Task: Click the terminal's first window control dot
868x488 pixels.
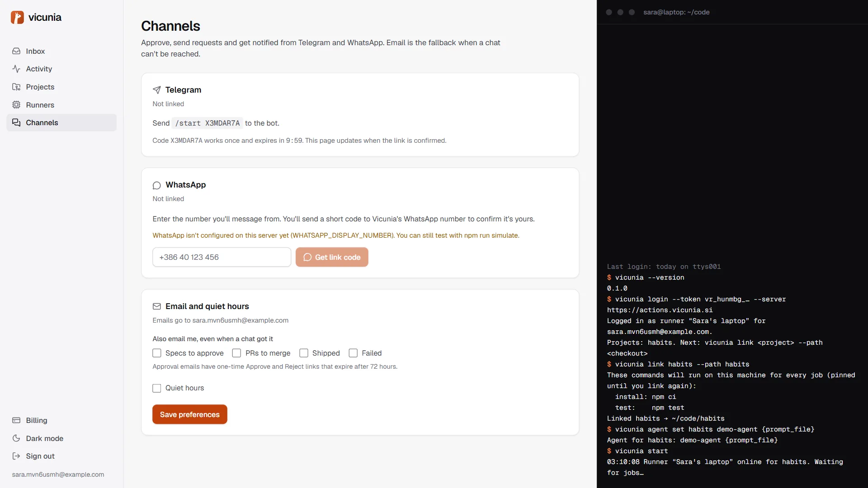Action: (x=609, y=12)
